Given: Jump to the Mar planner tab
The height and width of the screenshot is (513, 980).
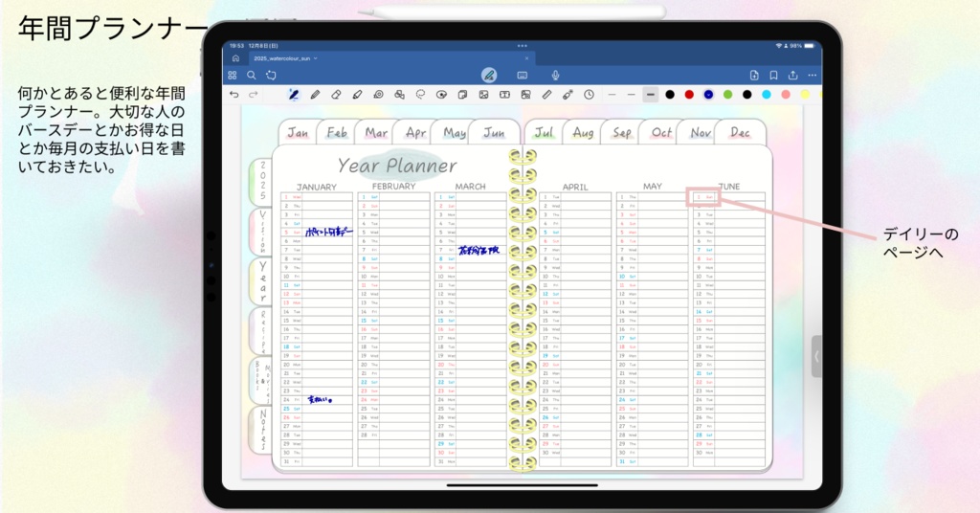Looking at the screenshot, I should pos(375,132).
